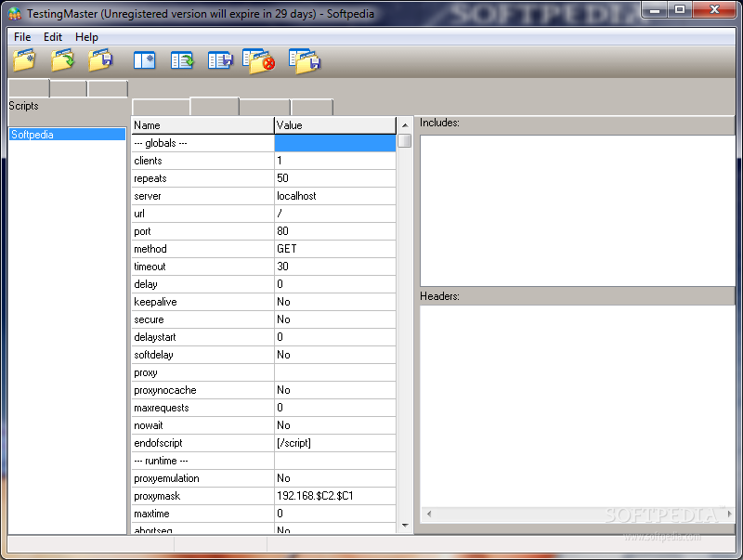Select the 'proxyemulation' name cell

[202, 478]
